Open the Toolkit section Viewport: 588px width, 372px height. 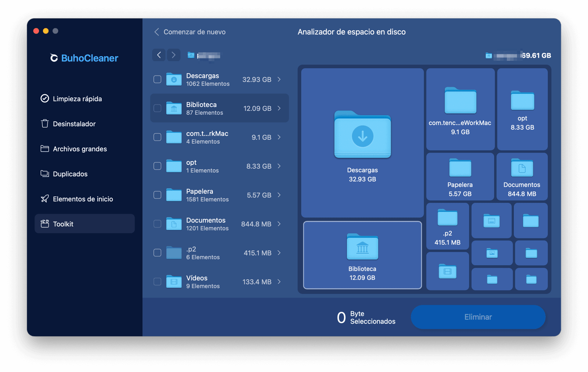(x=85, y=224)
